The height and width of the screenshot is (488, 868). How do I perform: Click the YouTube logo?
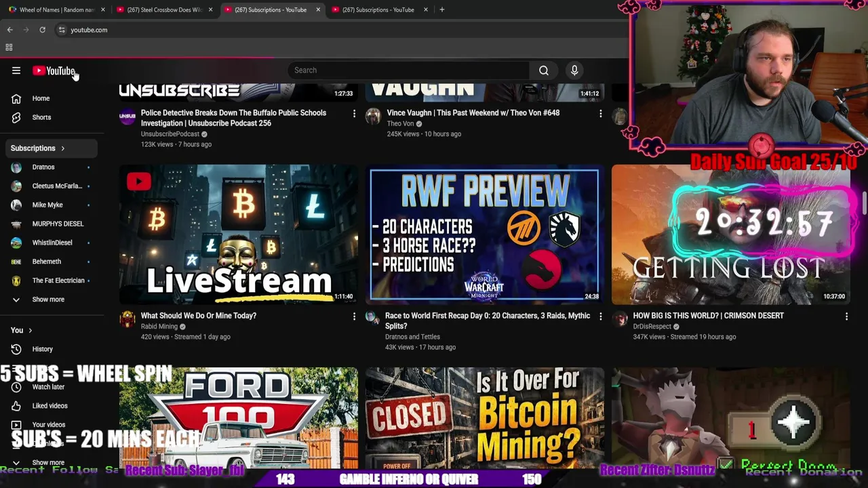(54, 70)
